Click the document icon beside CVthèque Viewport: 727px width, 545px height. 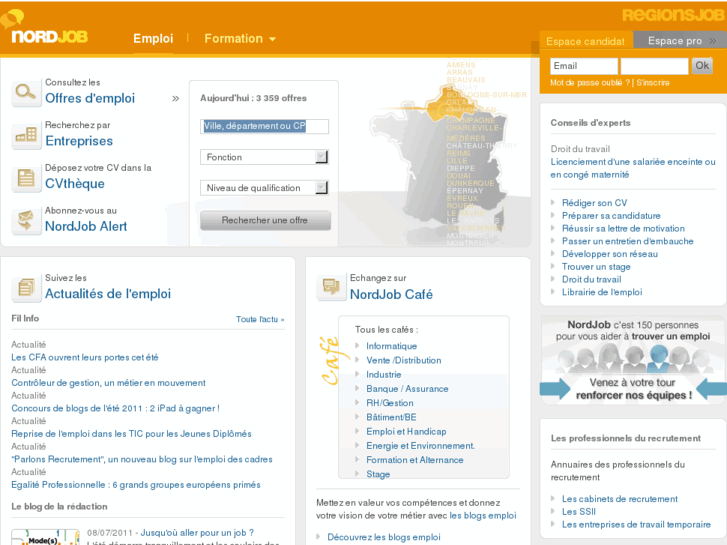(x=26, y=178)
